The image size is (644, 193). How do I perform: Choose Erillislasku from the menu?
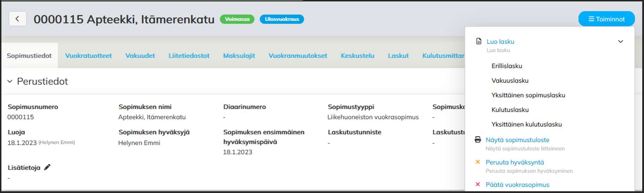(507, 66)
